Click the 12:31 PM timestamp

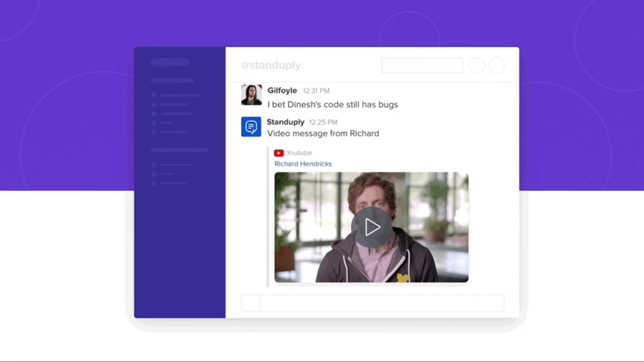click(316, 91)
